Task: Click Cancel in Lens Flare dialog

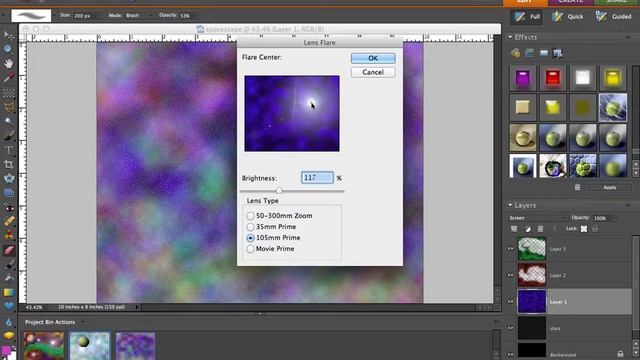Action: (373, 72)
